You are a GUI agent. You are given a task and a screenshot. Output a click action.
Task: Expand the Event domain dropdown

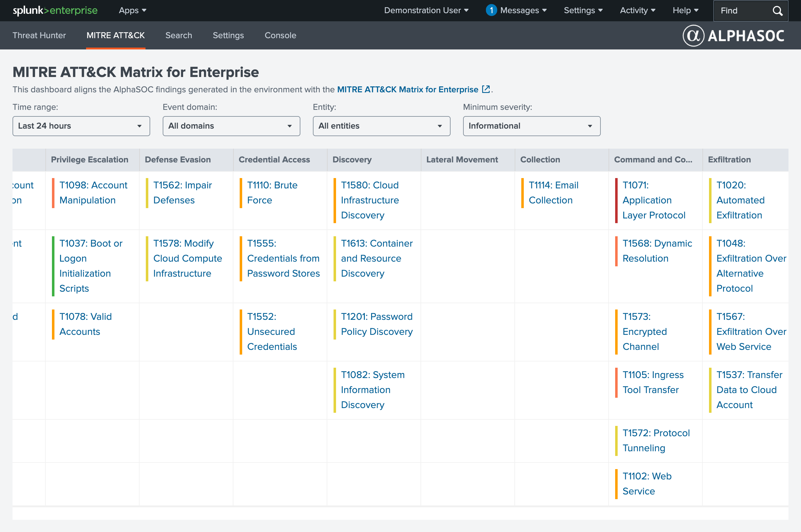(x=231, y=126)
